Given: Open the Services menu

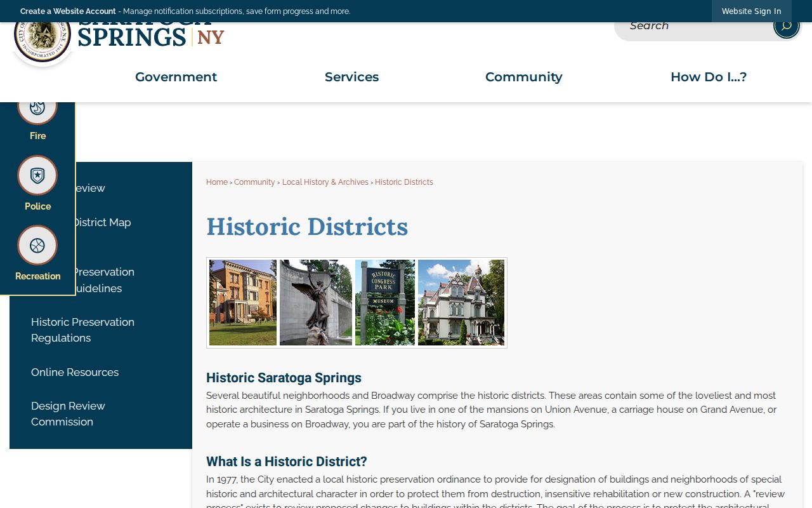Looking at the screenshot, I should (351, 77).
